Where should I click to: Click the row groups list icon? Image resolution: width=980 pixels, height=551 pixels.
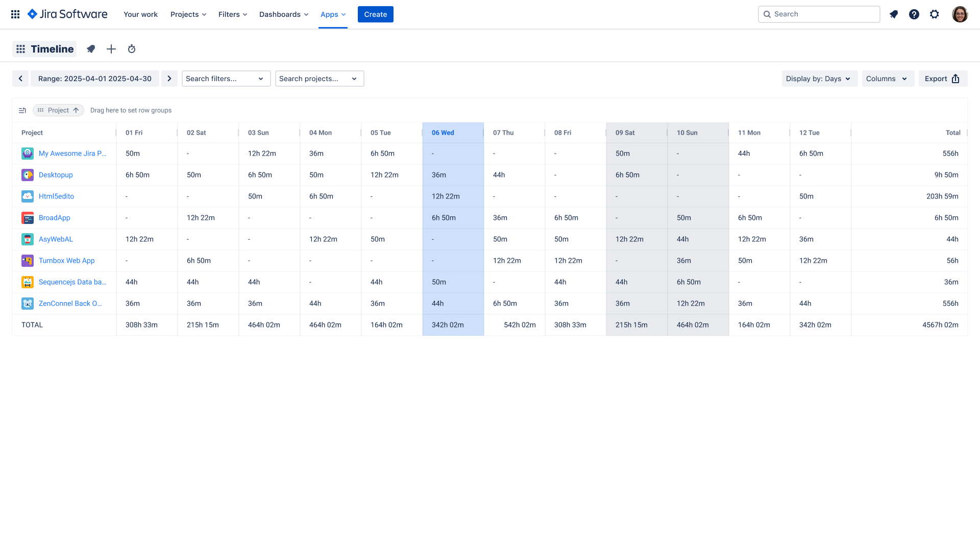pos(22,110)
